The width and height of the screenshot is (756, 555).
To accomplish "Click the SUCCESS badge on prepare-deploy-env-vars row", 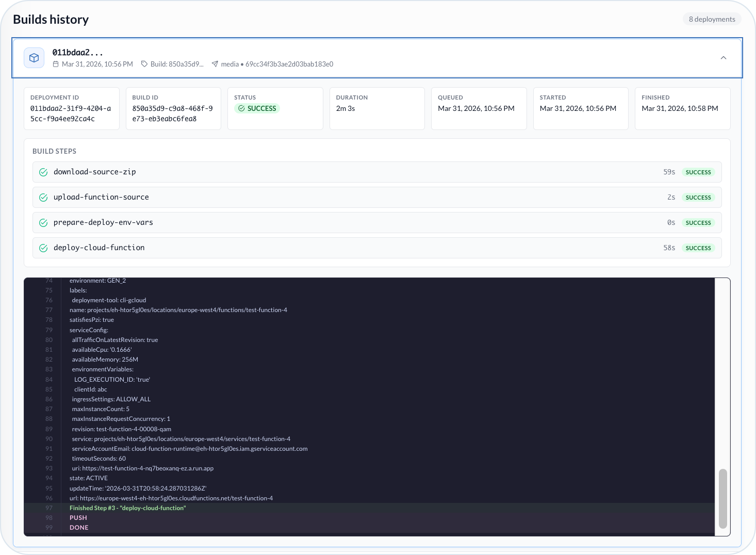I will [698, 223].
